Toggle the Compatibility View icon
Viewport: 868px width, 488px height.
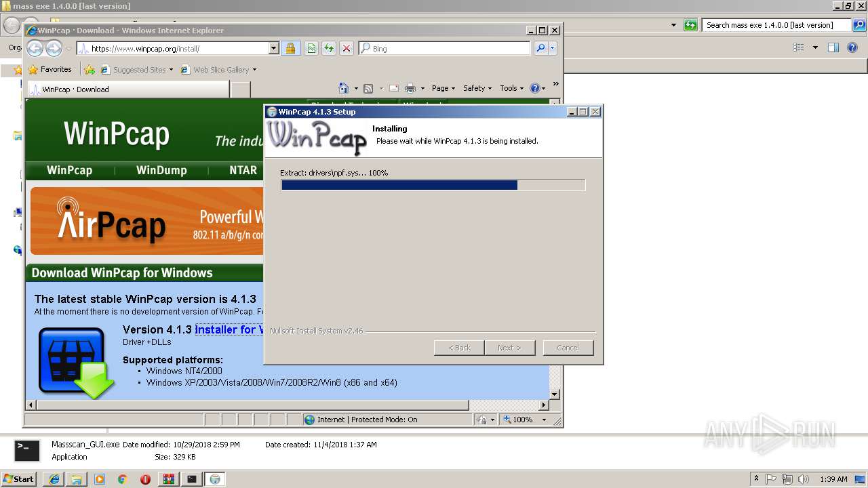tap(311, 48)
